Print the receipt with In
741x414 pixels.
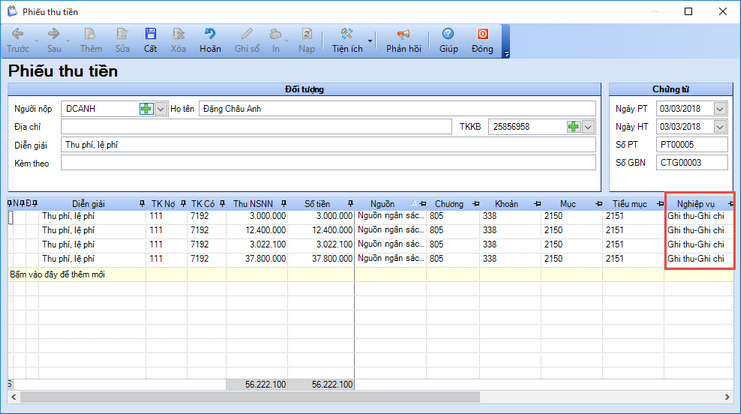276,40
